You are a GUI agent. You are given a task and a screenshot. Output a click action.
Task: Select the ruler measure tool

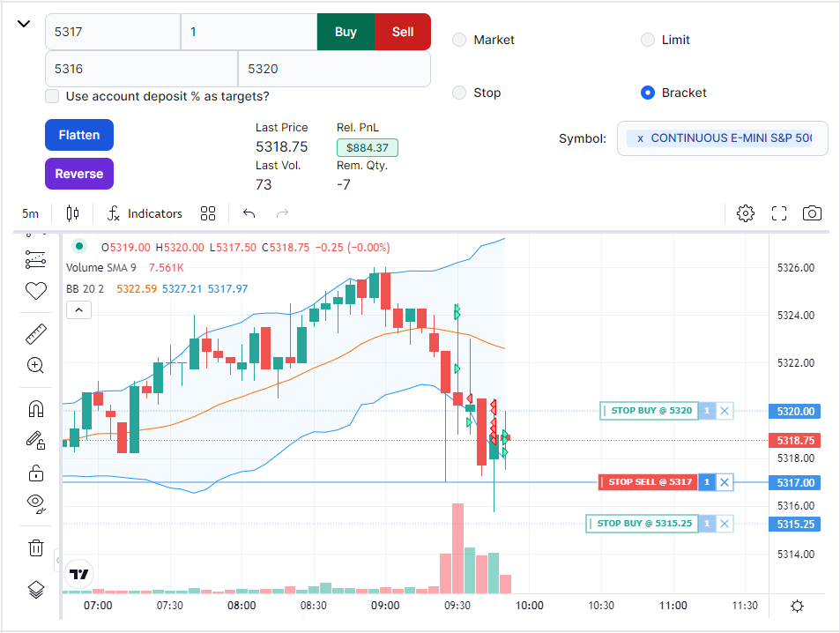click(35, 335)
